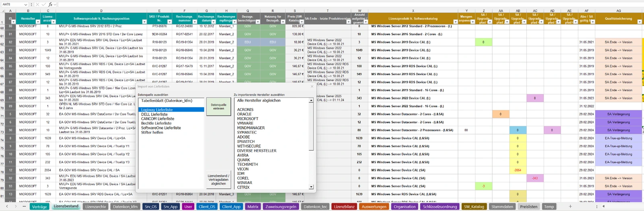The image size is (644, 211).
Task: Open filter for Lizenzprodukt lt. Softwarekatalog
Action: 455,22
